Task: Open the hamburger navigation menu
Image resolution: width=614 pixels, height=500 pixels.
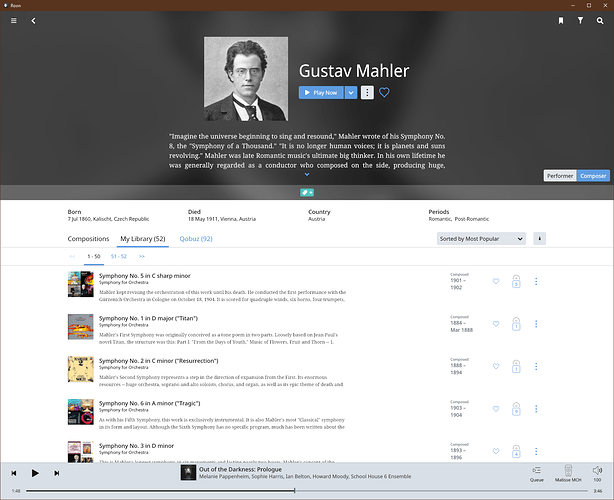Action: (x=14, y=20)
